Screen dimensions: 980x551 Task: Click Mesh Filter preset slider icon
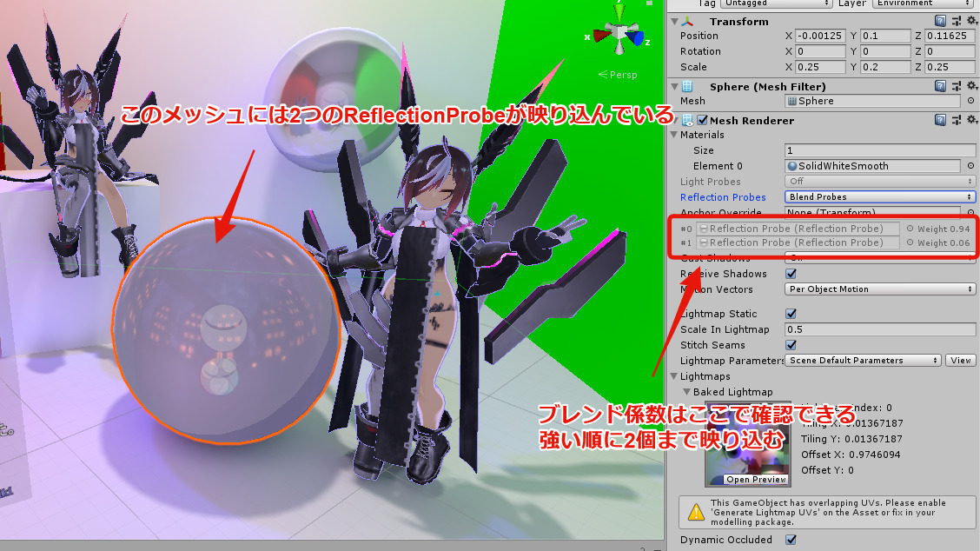click(955, 86)
